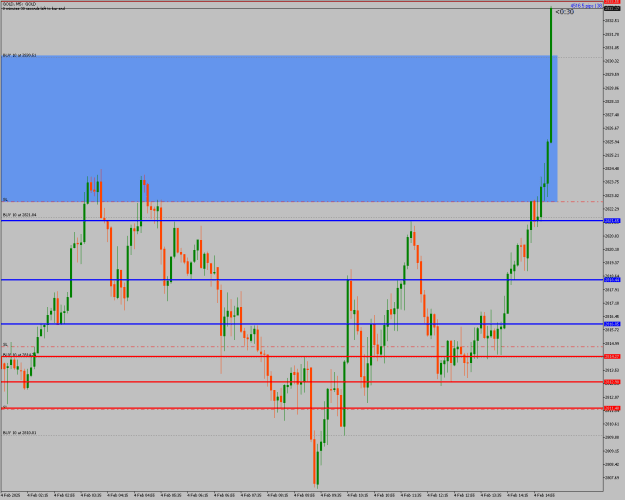Click the blue price tag of the middle blue line
Image resolution: width=625 pixels, height=500 pixels.
612,280
